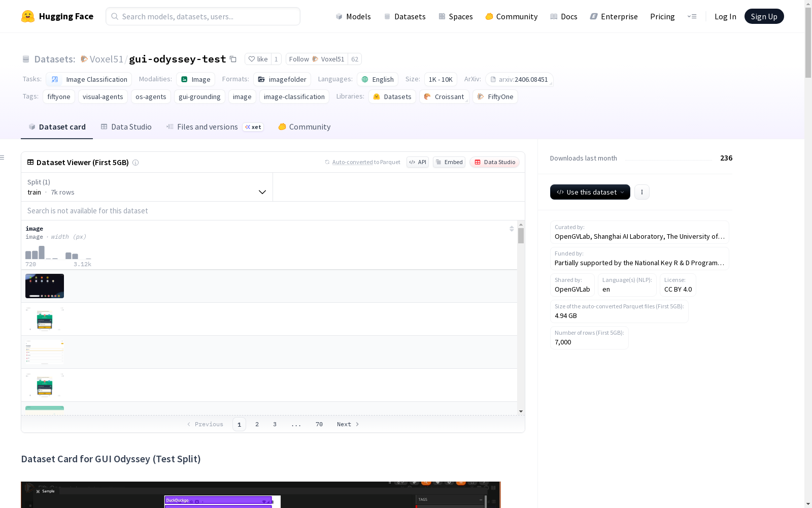Click the Dataset Viewer info icon
The image size is (812, 508).
point(136,163)
